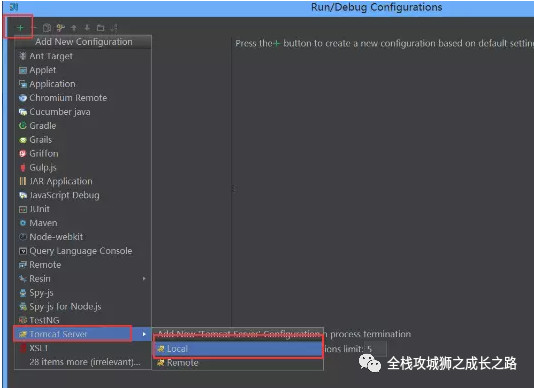Image resolution: width=534 pixels, height=388 pixels.
Task: Choose Query Language Console entry
Action: click(83, 251)
